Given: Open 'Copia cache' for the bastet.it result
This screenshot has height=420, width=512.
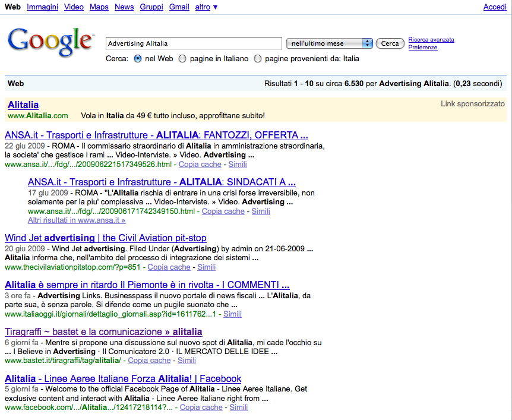Looking at the screenshot, I should [149, 361].
